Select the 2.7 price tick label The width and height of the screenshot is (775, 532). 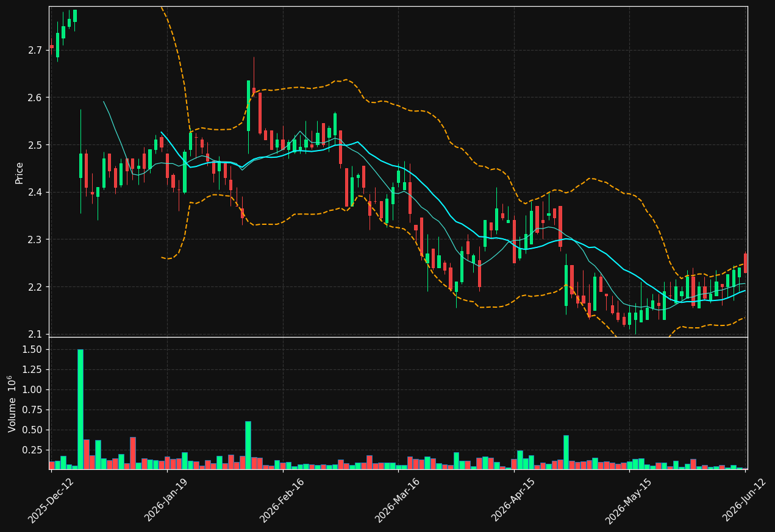[x=35, y=50]
